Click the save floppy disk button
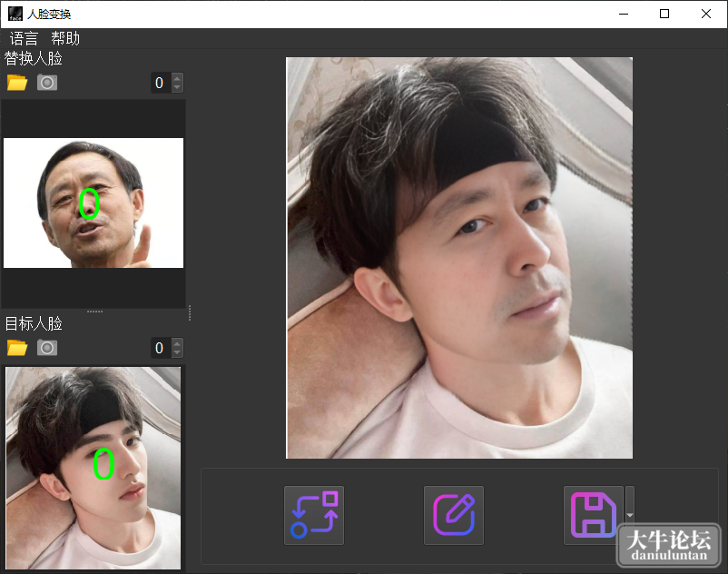728x574 pixels. pyautogui.click(x=594, y=515)
